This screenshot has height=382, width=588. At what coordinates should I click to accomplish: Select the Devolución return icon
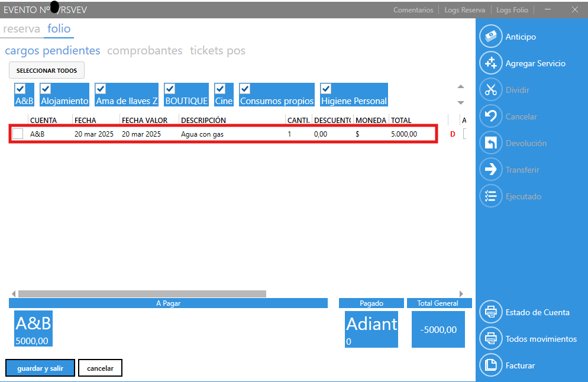pyautogui.click(x=490, y=143)
